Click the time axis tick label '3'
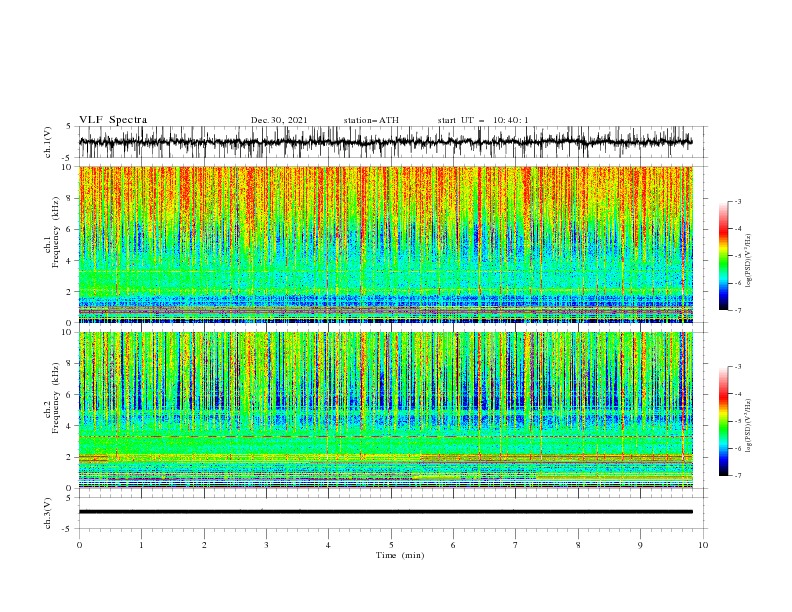Screen dimensions: 792x612 point(266,545)
